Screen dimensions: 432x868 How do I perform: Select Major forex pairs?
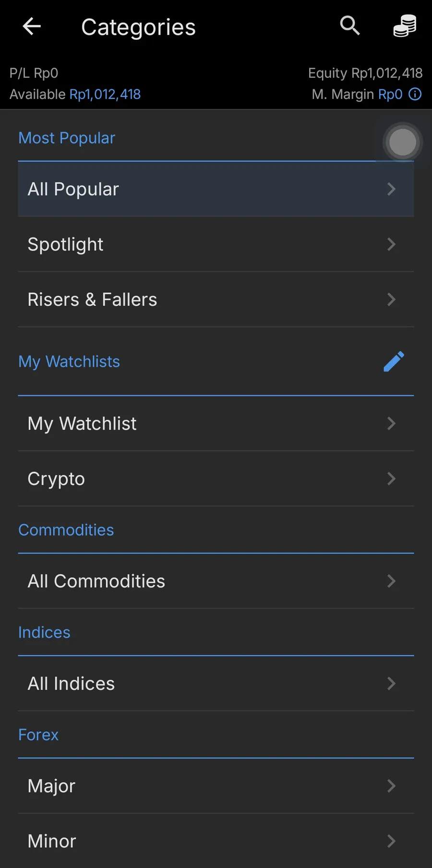point(216,786)
